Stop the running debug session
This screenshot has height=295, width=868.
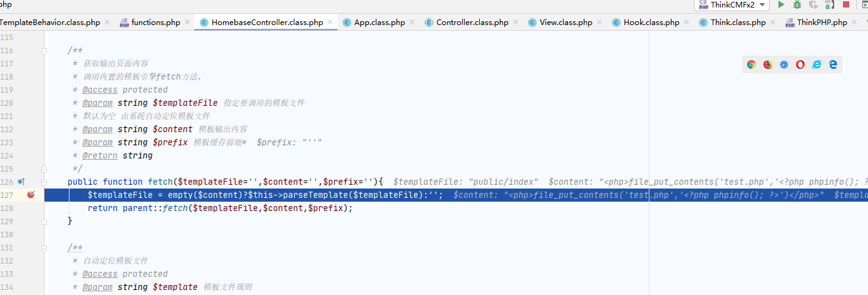point(846,4)
